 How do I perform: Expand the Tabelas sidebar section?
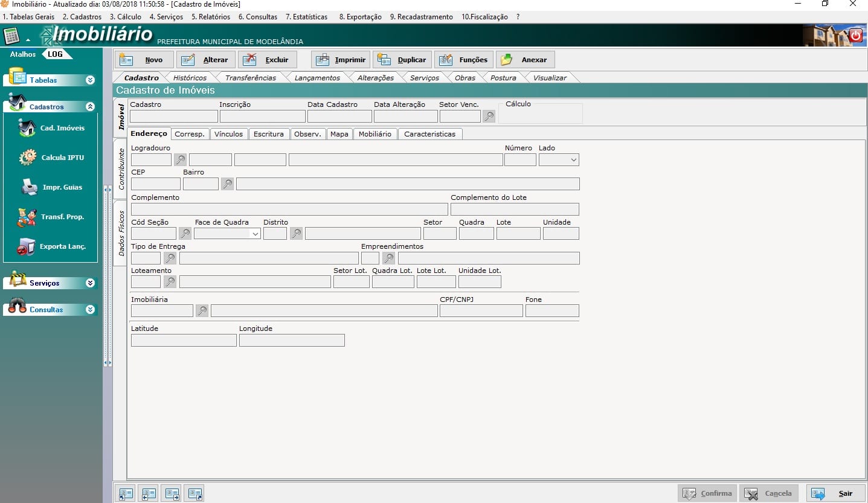click(90, 80)
